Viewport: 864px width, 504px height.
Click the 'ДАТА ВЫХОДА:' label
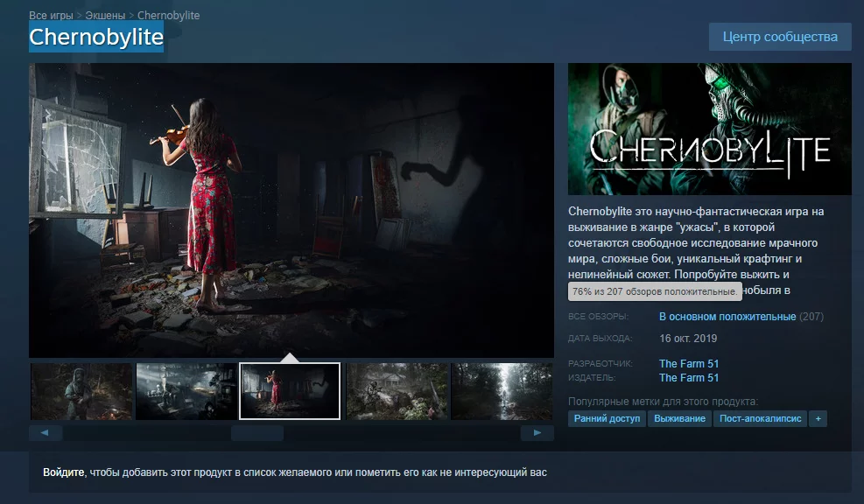click(x=600, y=339)
